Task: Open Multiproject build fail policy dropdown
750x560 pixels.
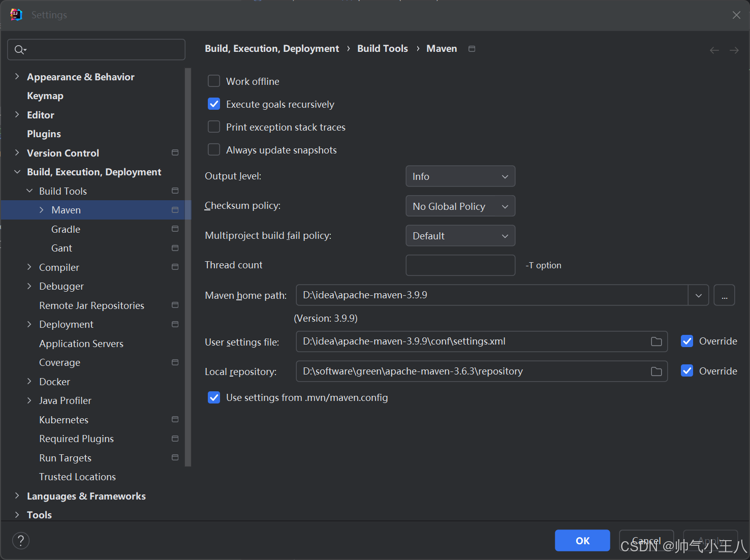Action: pyautogui.click(x=460, y=236)
